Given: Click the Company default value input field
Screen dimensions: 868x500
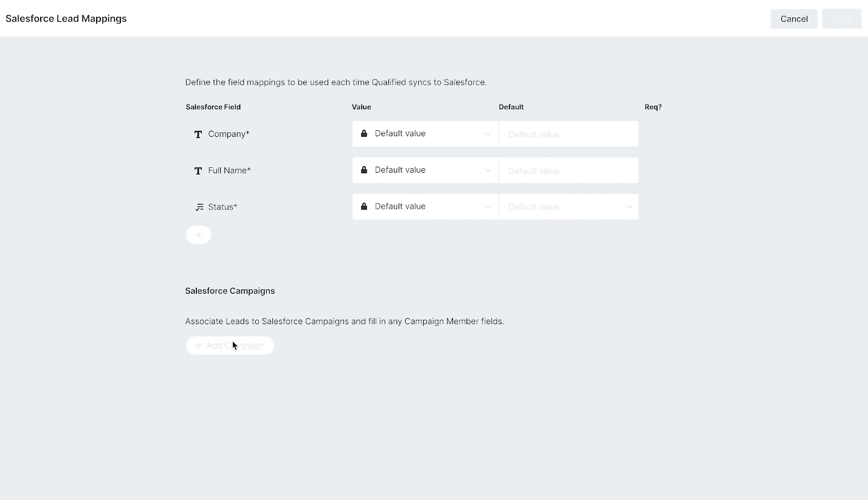Looking at the screenshot, I should click(568, 134).
